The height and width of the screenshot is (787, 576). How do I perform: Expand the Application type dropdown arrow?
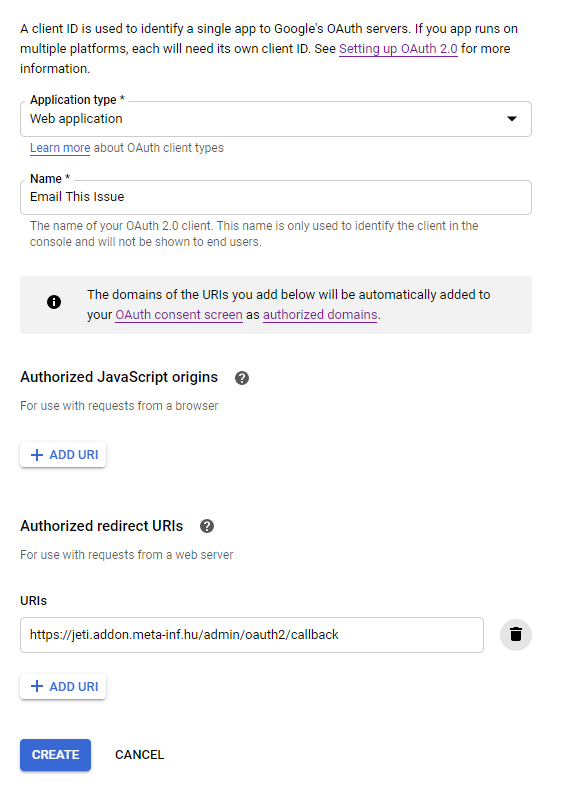(x=511, y=119)
